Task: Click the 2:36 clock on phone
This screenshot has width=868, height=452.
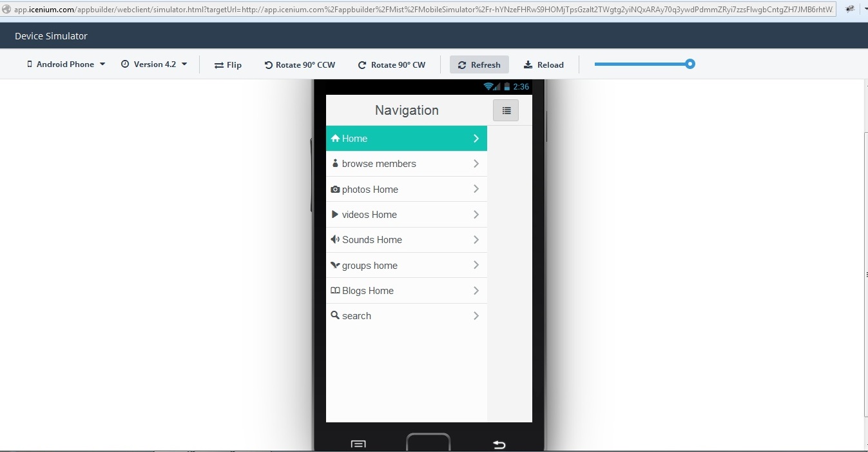Action: pos(521,86)
